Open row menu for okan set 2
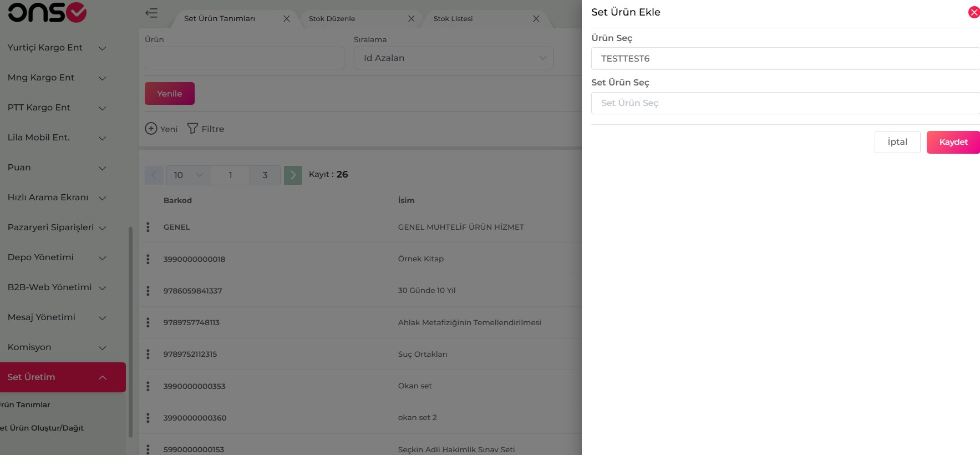The image size is (980, 455). click(148, 418)
